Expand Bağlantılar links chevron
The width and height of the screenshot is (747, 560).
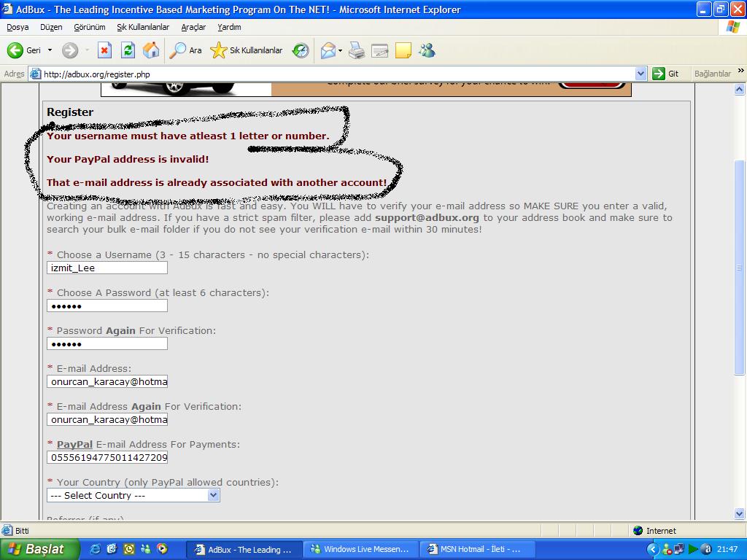[741, 71]
